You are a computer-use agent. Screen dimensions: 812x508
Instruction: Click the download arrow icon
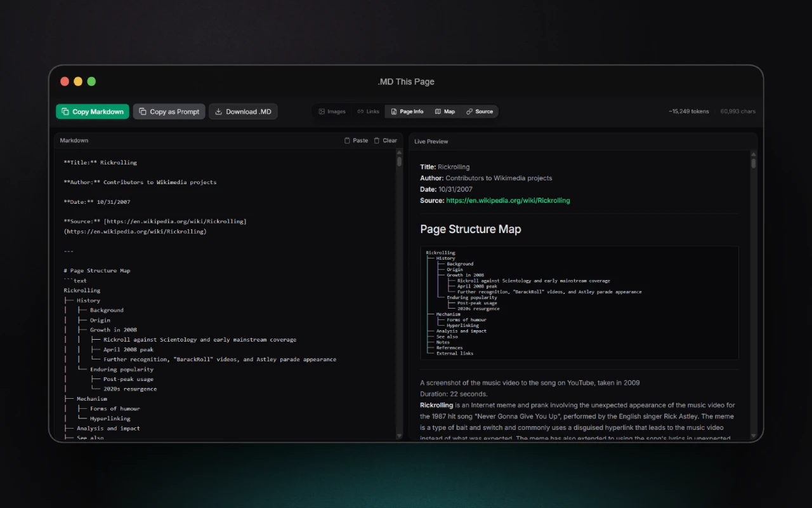pos(219,112)
